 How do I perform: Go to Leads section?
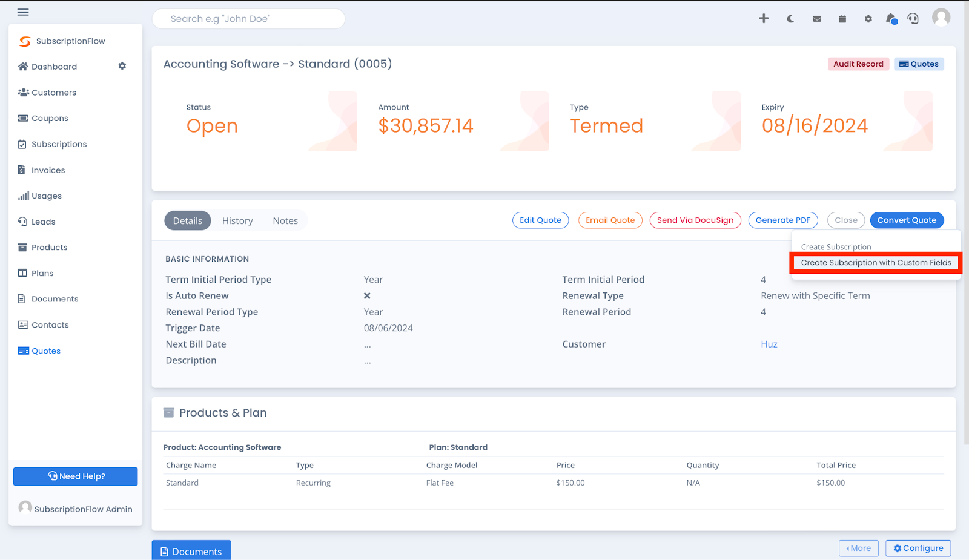point(37,222)
